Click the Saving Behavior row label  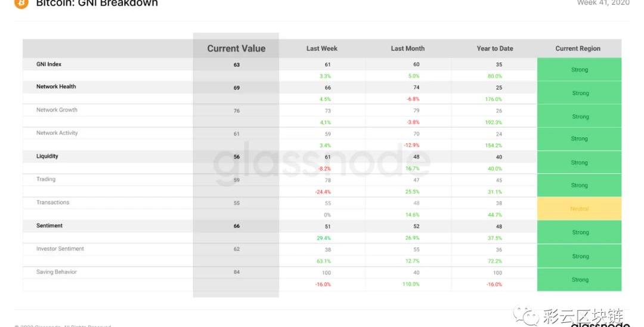(56, 272)
